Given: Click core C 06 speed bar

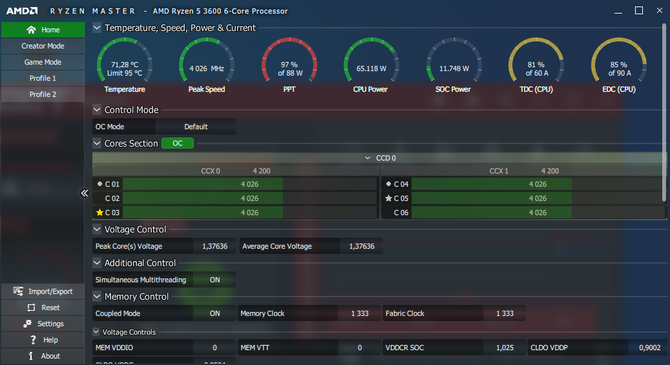Looking at the screenshot, I should (538, 212).
